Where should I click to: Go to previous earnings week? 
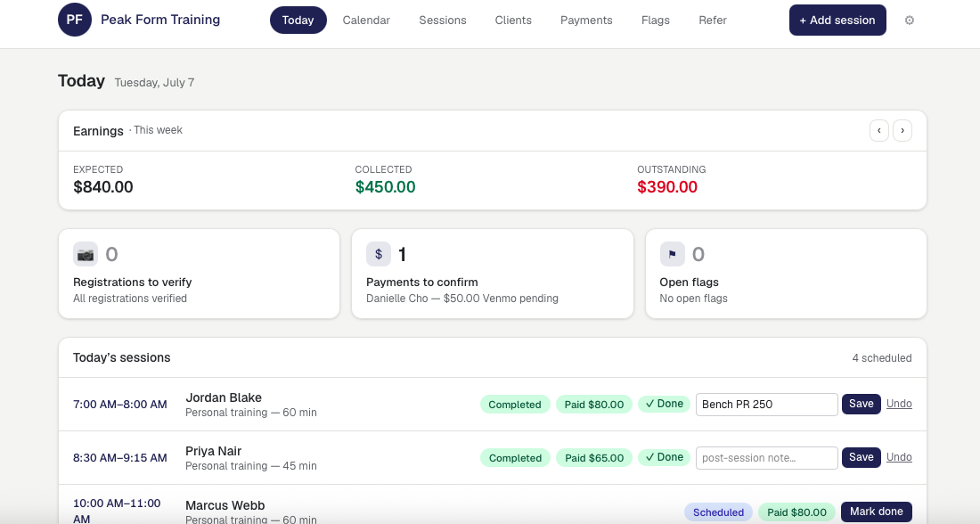879,131
